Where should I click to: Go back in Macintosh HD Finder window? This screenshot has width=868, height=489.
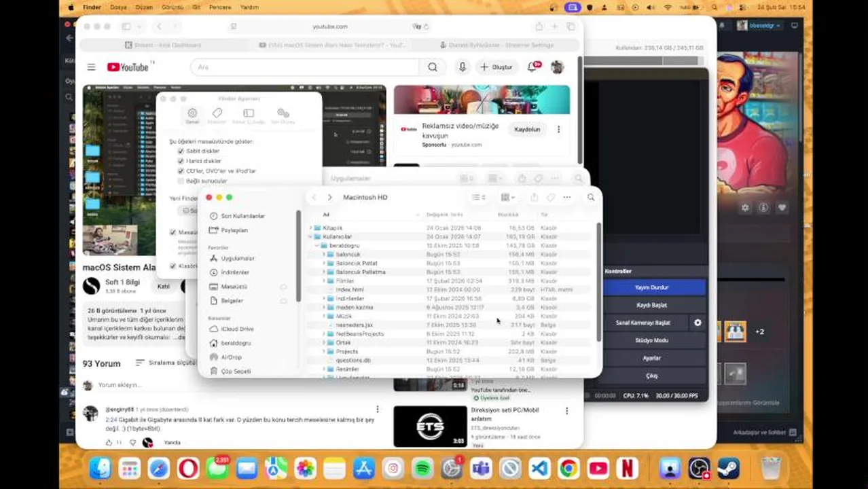[x=314, y=198]
